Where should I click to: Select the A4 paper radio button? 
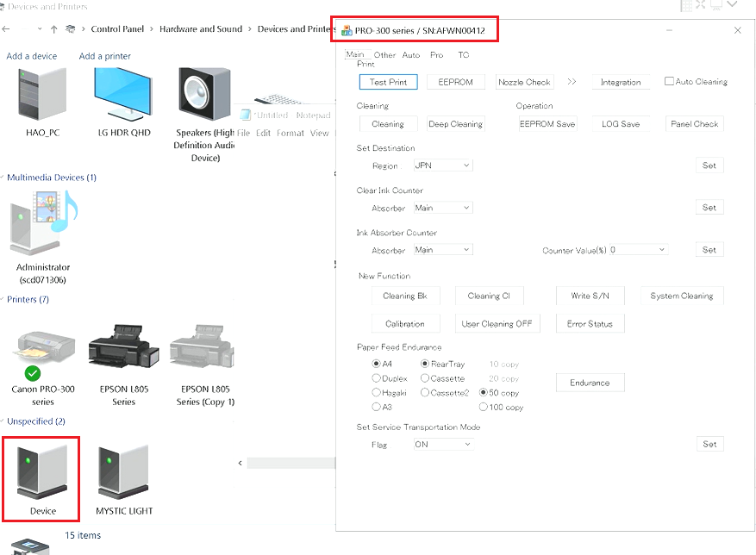pos(376,364)
